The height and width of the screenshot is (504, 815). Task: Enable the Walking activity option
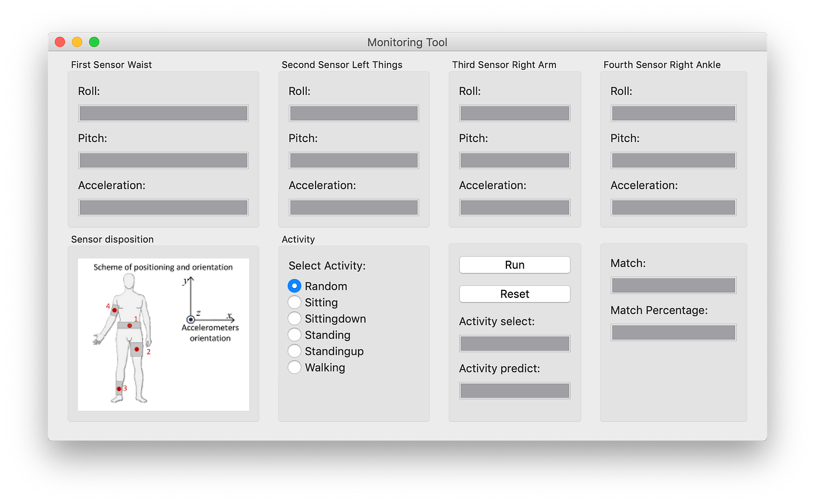[x=295, y=367]
